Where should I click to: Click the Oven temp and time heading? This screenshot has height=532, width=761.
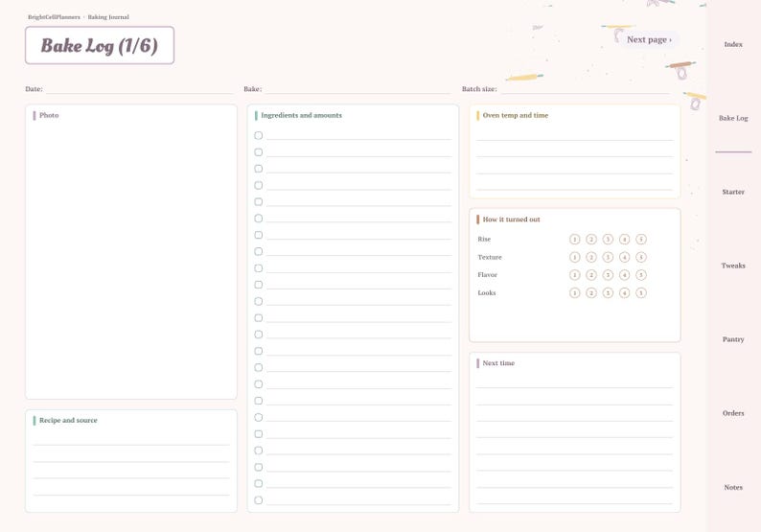[x=516, y=116]
